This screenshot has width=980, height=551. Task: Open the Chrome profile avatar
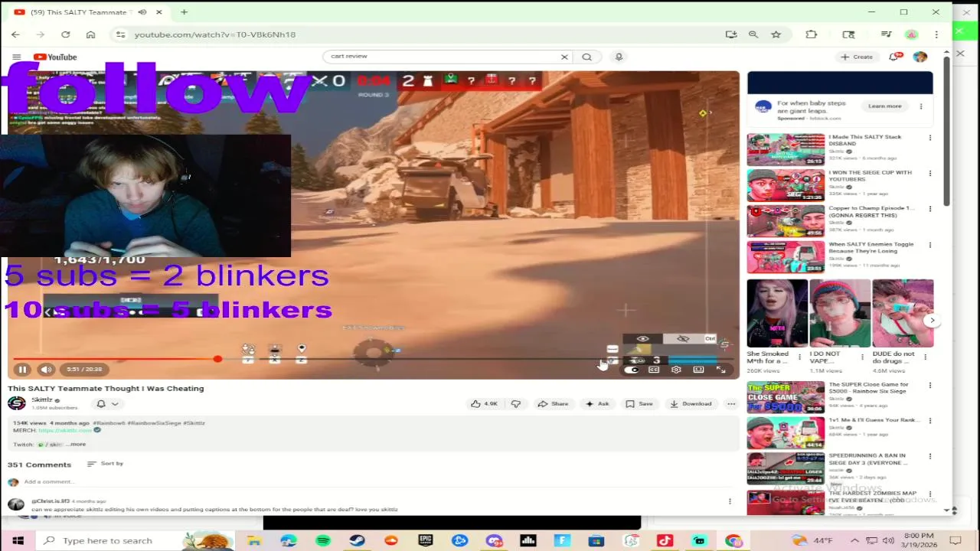pyautogui.click(x=911, y=34)
